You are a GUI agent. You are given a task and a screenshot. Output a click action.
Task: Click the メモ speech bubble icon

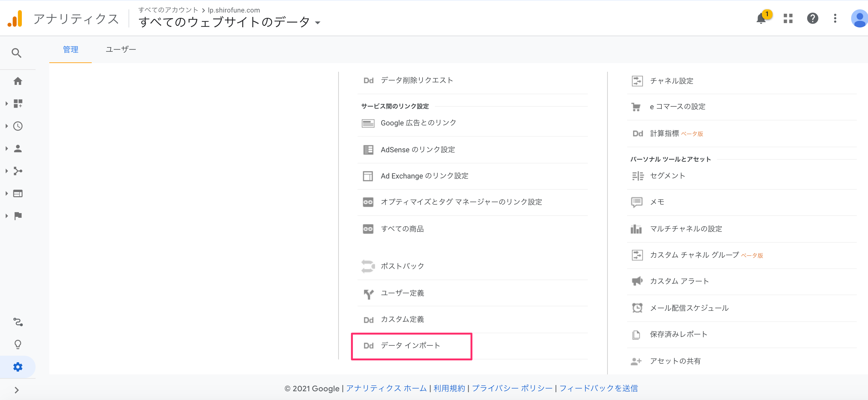coord(636,202)
